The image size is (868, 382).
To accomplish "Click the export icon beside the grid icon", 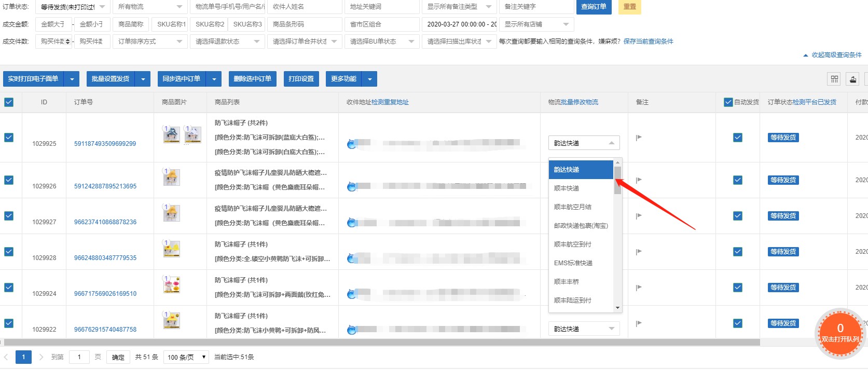I will point(853,79).
